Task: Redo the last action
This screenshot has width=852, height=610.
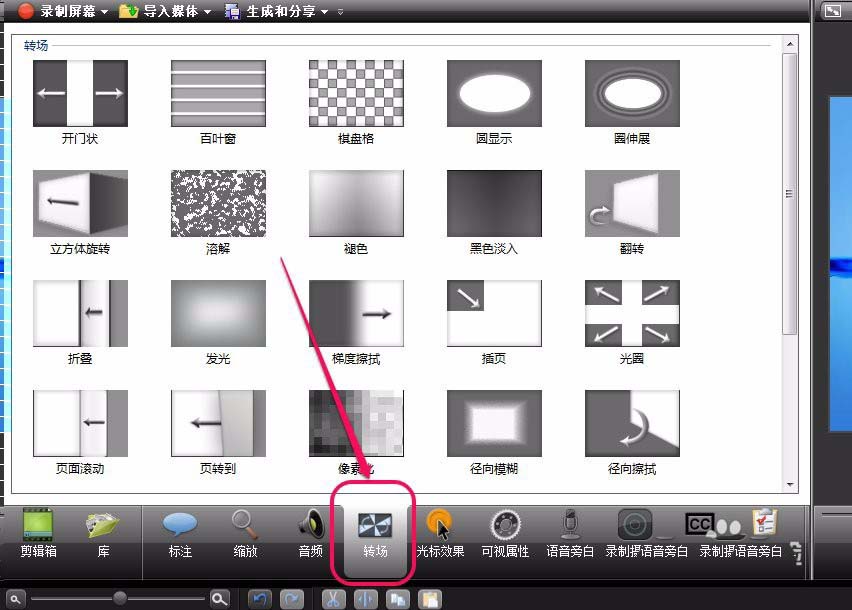Action: (292, 600)
